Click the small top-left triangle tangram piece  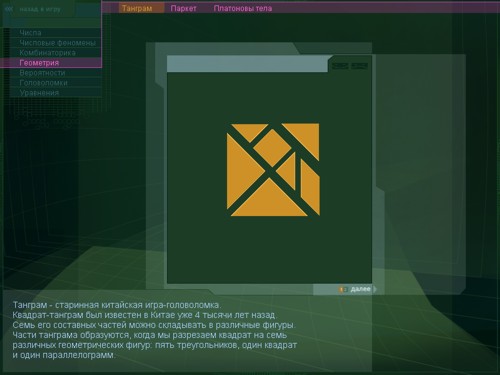coord(249,131)
